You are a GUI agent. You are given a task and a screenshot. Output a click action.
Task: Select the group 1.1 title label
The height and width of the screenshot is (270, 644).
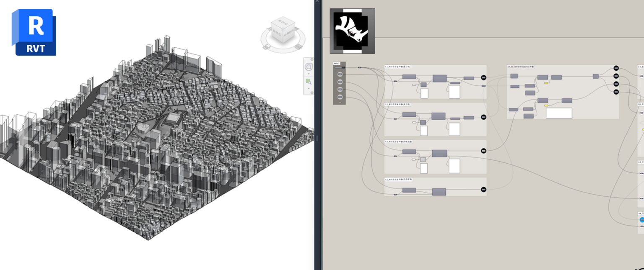[397, 67]
